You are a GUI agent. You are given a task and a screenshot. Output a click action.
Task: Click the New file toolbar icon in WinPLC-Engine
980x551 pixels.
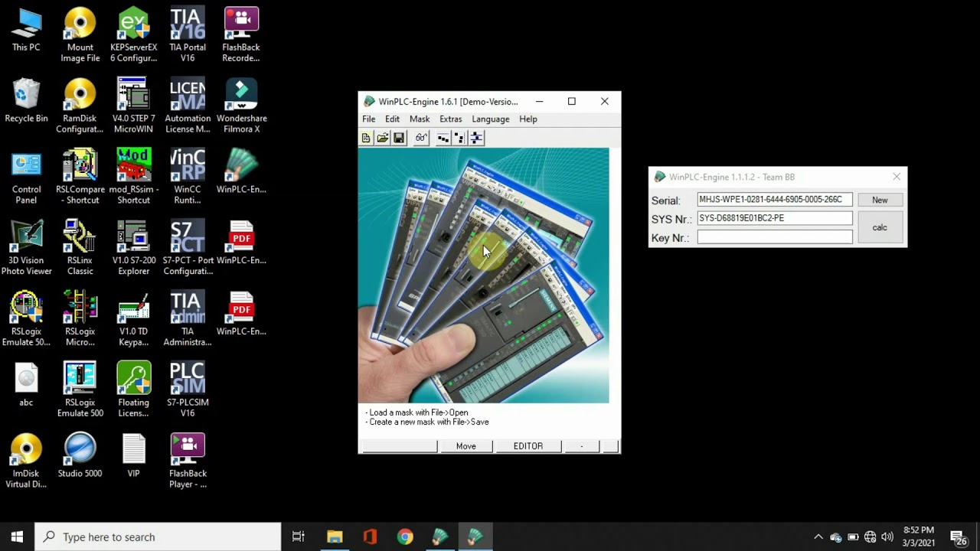pos(366,138)
